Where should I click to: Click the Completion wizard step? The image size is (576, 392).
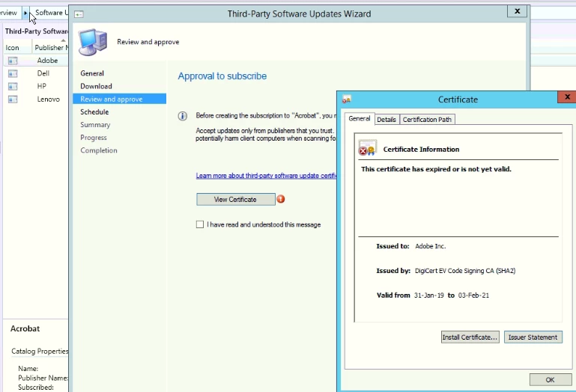point(99,150)
